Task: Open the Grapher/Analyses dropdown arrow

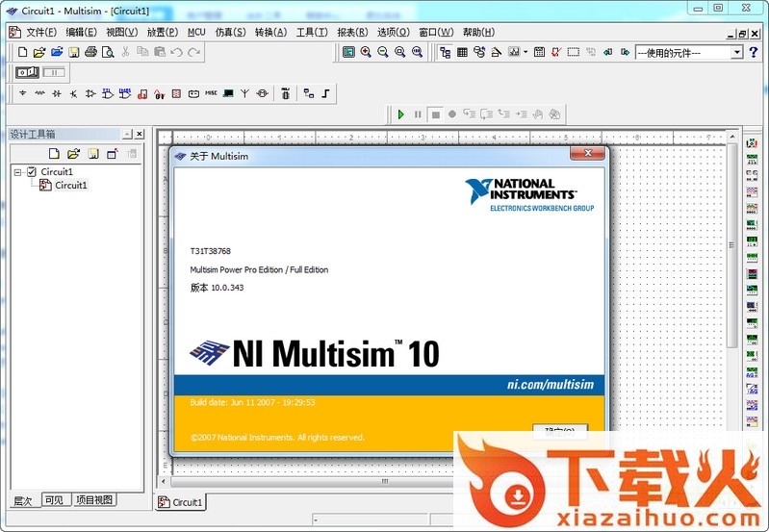Action: pos(525,52)
